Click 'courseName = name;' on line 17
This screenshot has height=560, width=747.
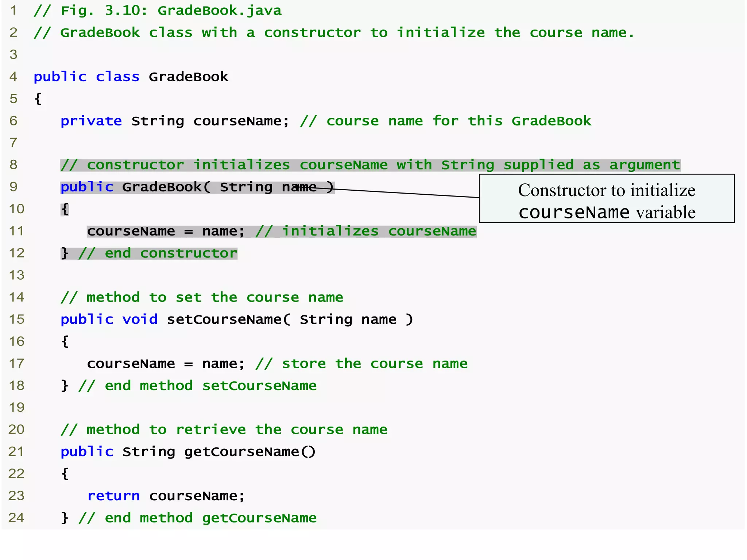pyautogui.click(x=166, y=363)
